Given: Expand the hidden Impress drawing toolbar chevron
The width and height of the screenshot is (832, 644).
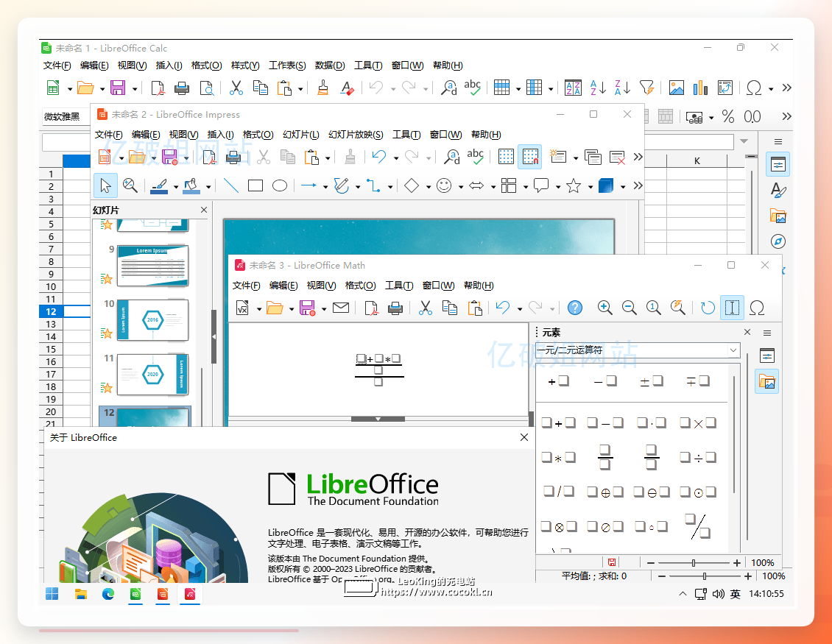Looking at the screenshot, I should (638, 185).
